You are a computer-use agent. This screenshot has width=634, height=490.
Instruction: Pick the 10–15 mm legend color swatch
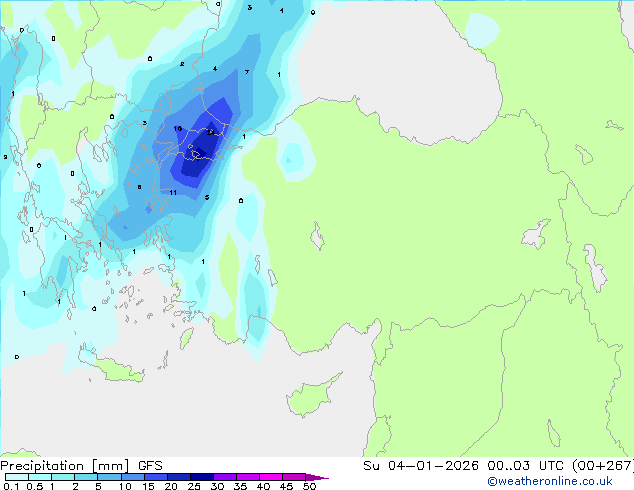coord(133,477)
